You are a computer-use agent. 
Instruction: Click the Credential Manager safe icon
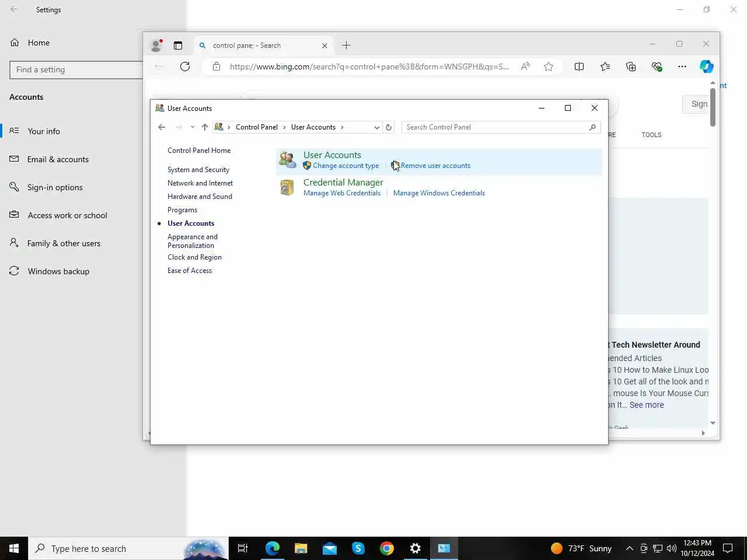[287, 187]
